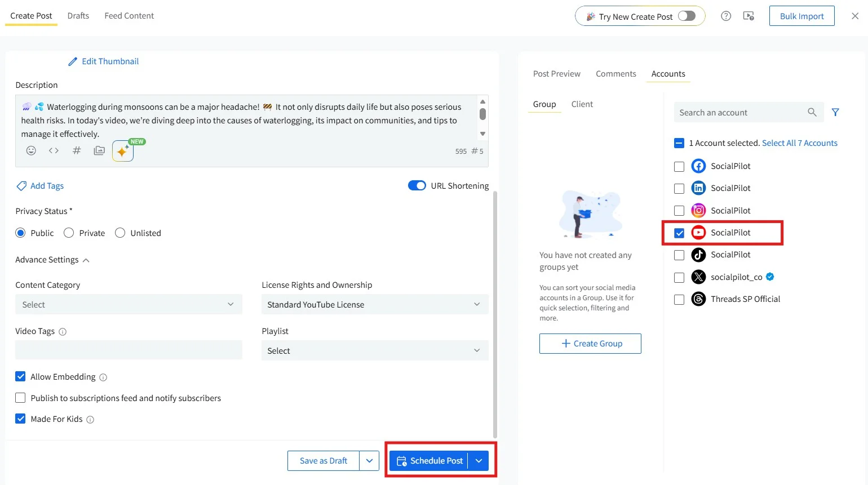Viewport: 868px width, 485px height.
Task: Click the Instagram SocialPilot account icon
Action: click(x=698, y=211)
